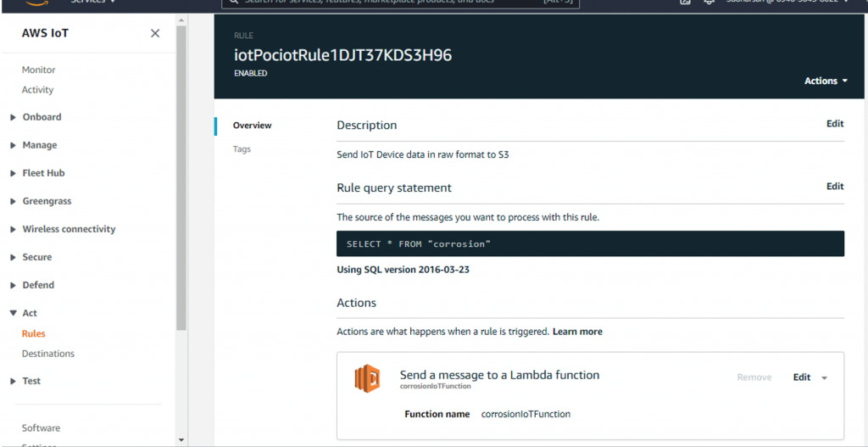868x447 pixels.
Task: Expand the Manage section
Action: click(x=34, y=145)
